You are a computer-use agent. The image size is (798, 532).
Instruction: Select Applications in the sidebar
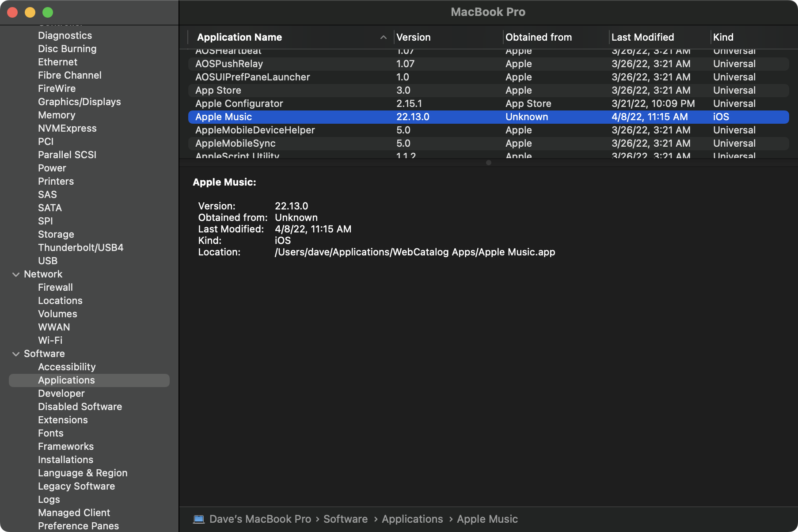point(89,380)
